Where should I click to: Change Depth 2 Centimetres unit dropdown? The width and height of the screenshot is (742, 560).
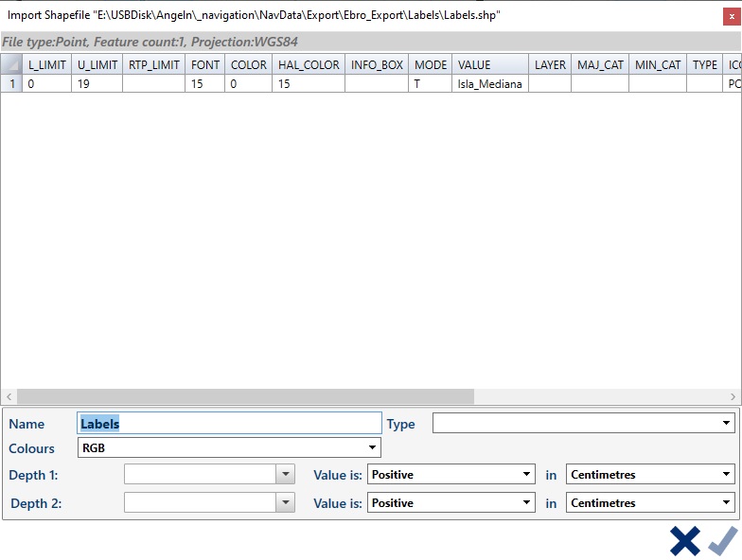pos(650,503)
